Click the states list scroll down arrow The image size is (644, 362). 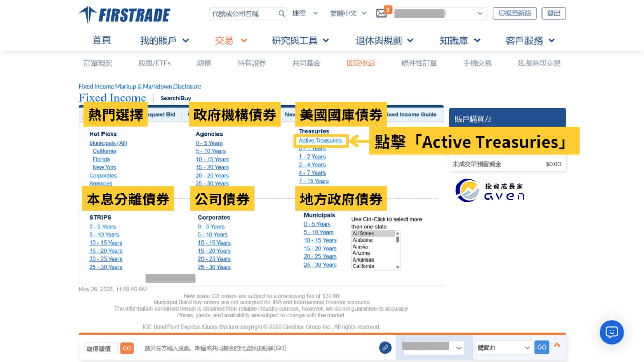click(x=397, y=267)
